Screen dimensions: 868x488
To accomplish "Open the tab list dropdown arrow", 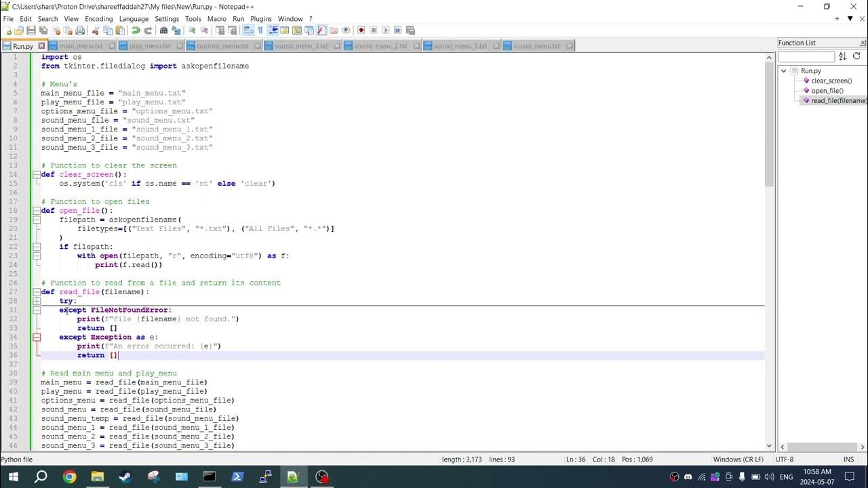I will [851, 19].
